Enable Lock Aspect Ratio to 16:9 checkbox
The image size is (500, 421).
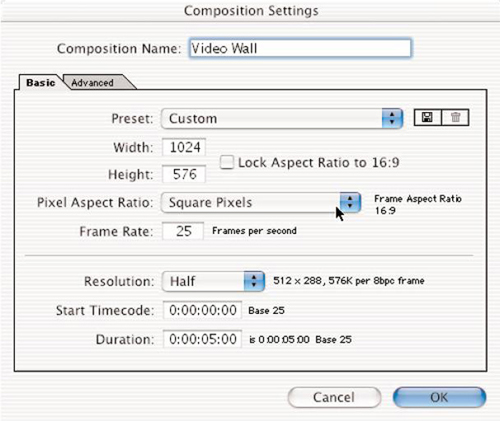click(227, 162)
